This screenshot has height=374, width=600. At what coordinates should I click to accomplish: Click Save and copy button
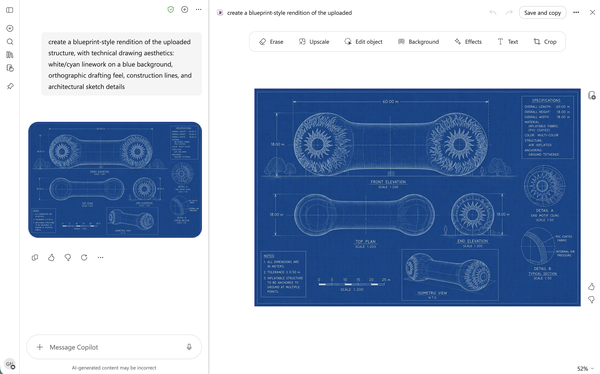pyautogui.click(x=542, y=13)
